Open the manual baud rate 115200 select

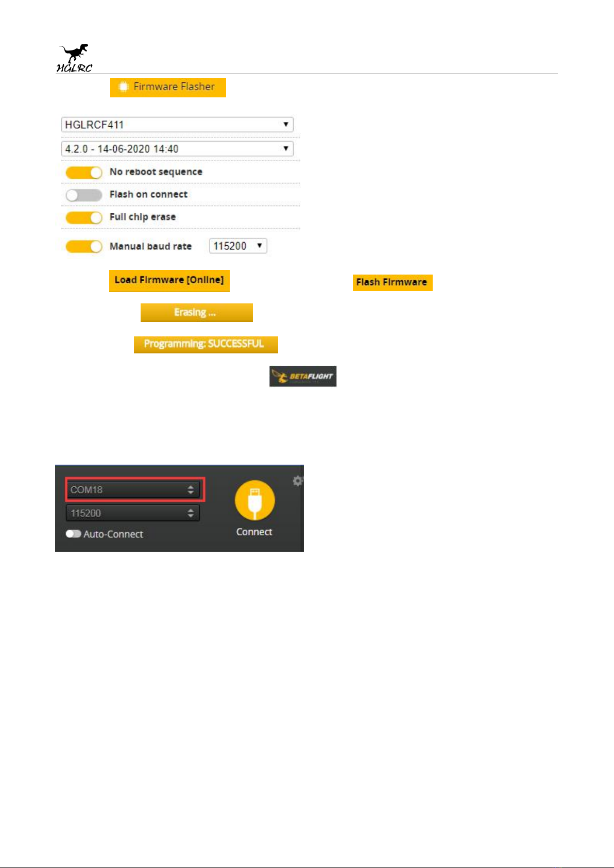[238, 246]
